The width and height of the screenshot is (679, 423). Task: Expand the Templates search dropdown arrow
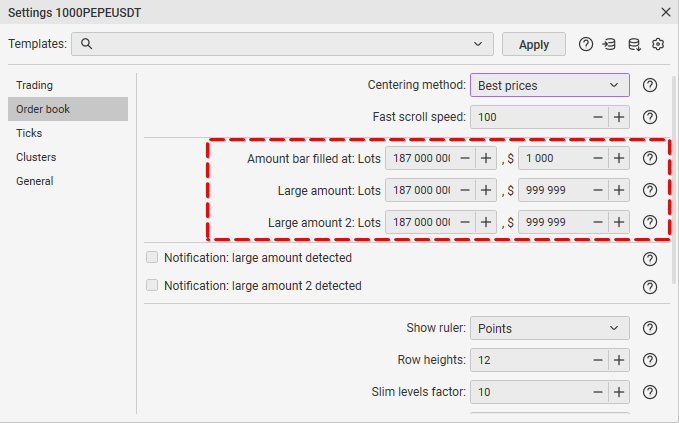coord(478,44)
